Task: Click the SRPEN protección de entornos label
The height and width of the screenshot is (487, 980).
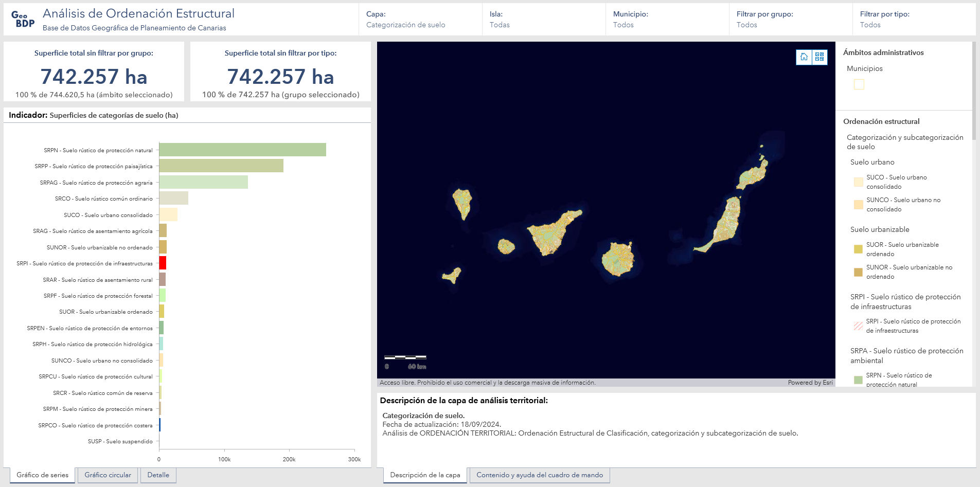Action: click(x=90, y=328)
